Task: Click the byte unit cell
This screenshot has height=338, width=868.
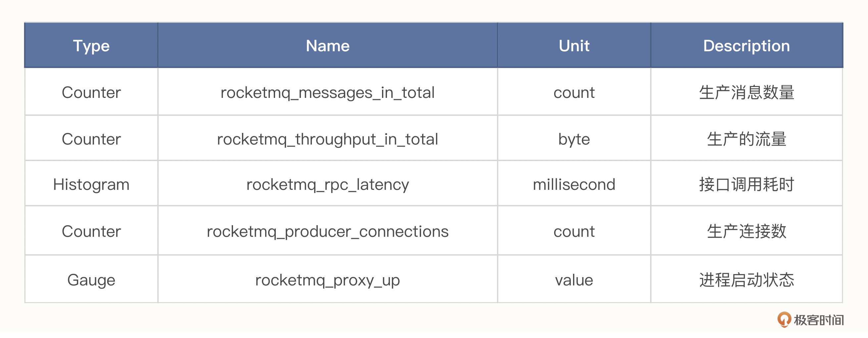Action: coord(574,139)
